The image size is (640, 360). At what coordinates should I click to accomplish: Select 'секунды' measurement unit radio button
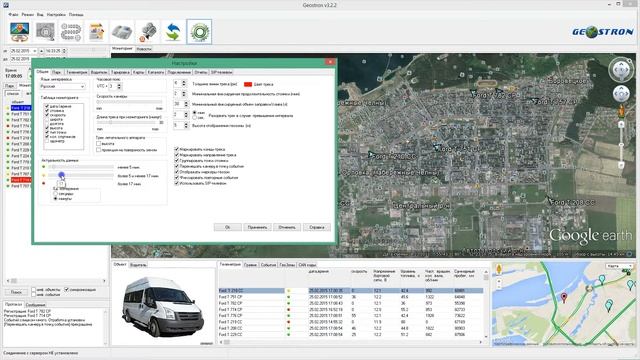click(x=56, y=194)
